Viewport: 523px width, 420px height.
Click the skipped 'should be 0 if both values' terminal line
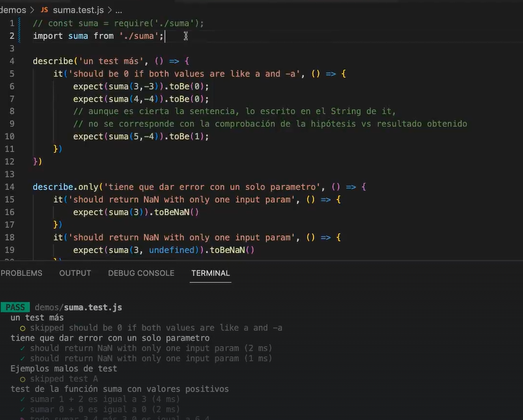pos(151,328)
